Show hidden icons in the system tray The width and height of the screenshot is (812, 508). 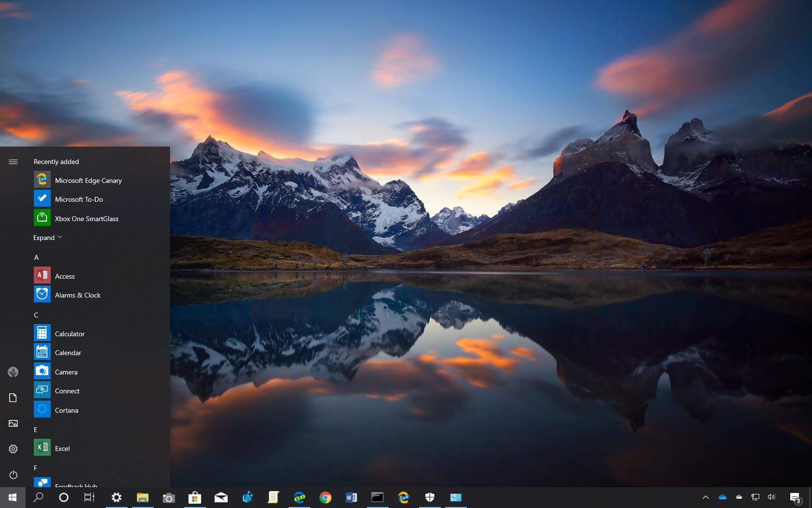(x=706, y=497)
